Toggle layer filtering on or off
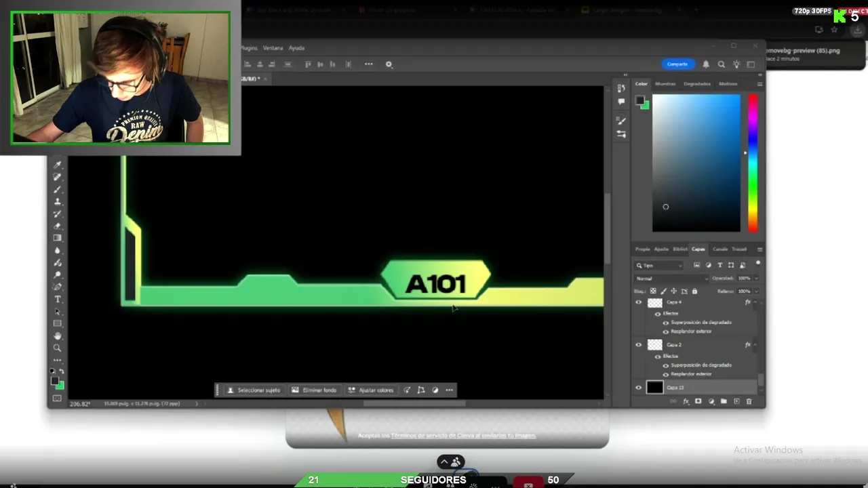This screenshot has height=488, width=868. click(x=758, y=263)
